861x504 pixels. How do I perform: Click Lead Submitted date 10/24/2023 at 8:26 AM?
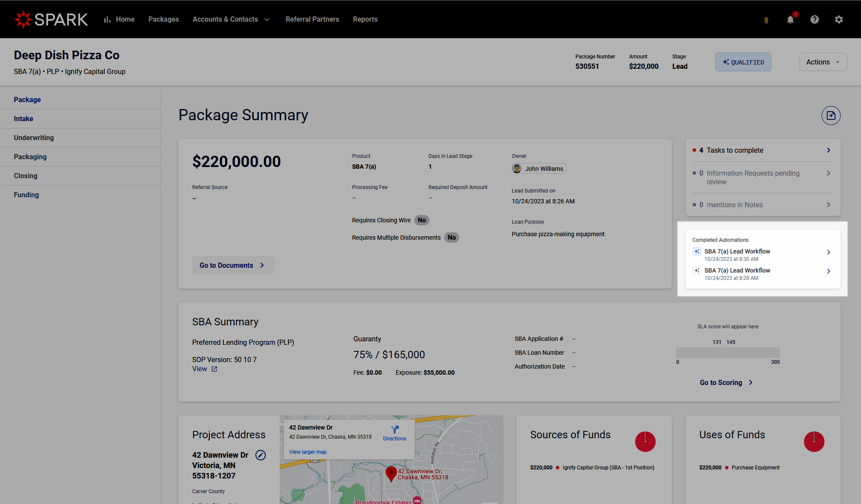coord(543,201)
